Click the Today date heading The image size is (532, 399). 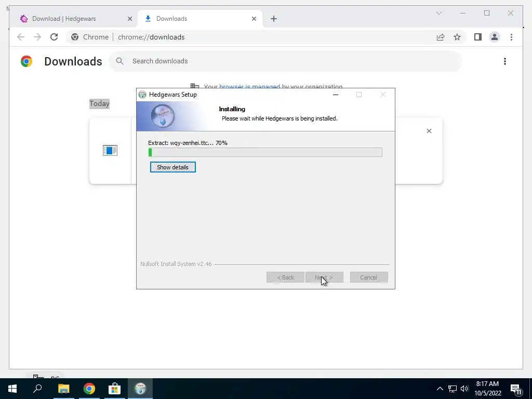(x=99, y=103)
